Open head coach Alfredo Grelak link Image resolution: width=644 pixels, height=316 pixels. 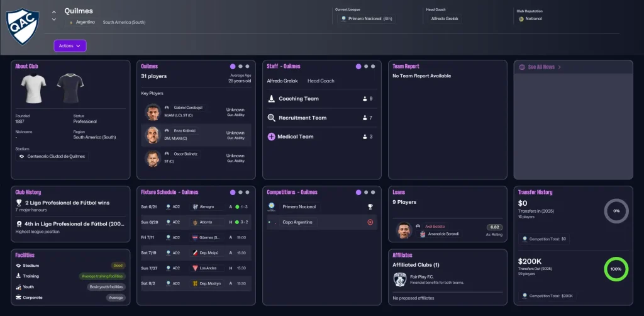(445, 19)
